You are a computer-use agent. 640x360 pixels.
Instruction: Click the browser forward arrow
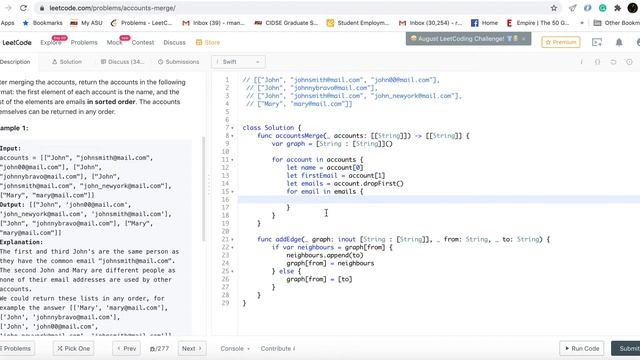[8, 8]
